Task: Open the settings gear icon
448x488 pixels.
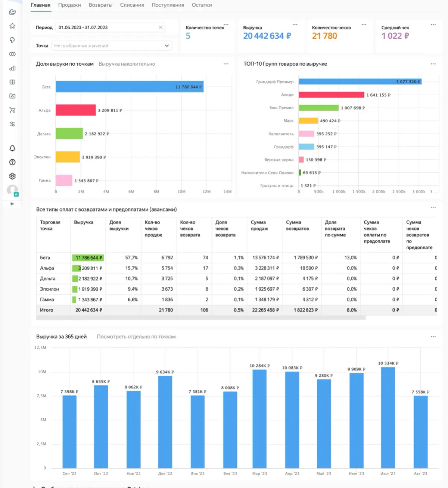Action: point(12,176)
